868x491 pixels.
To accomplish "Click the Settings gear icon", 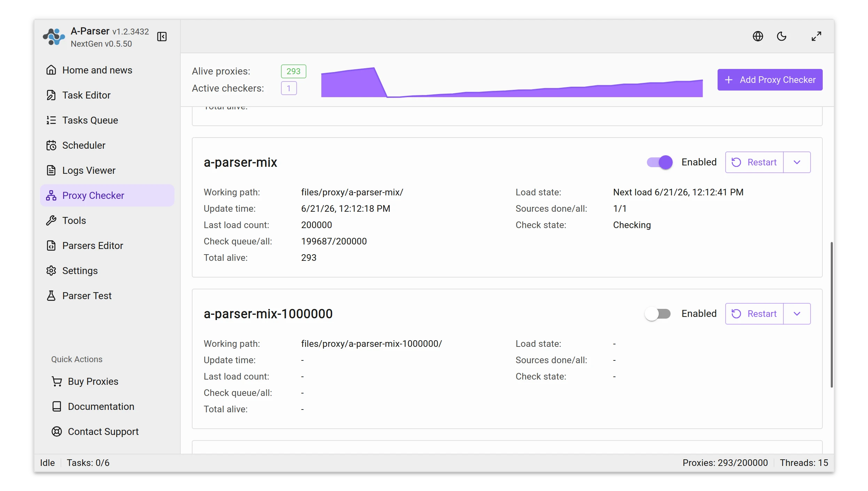I will coord(51,271).
